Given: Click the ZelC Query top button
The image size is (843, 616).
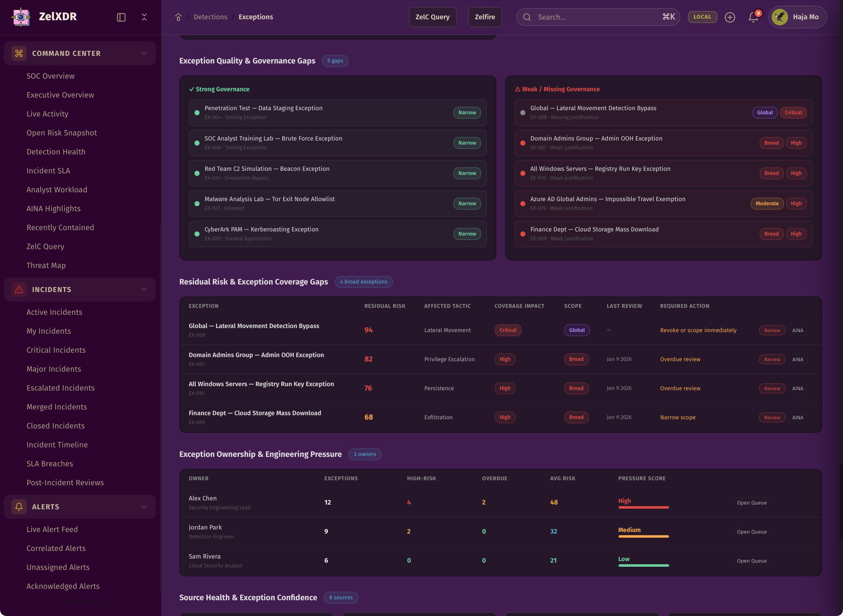Looking at the screenshot, I should [x=432, y=17].
